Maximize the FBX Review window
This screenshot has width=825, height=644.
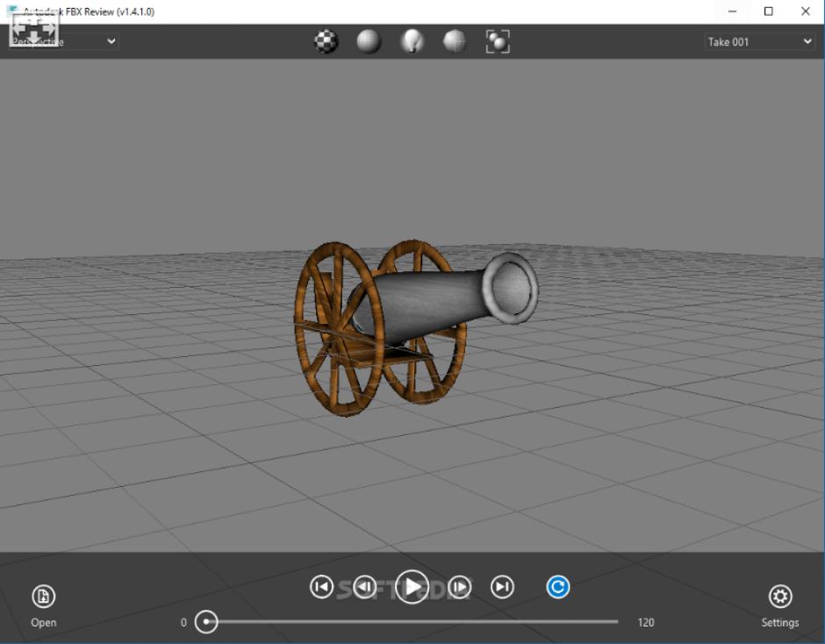(x=769, y=11)
